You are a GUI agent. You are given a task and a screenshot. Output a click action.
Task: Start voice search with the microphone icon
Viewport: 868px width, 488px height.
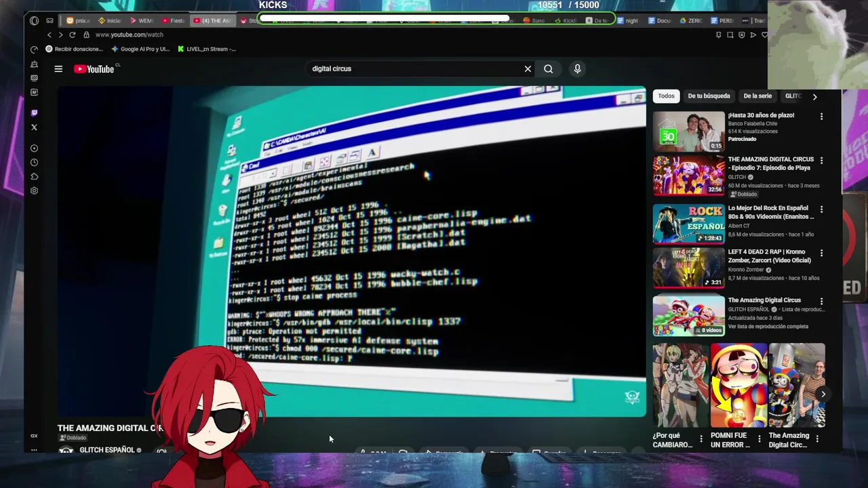577,68
